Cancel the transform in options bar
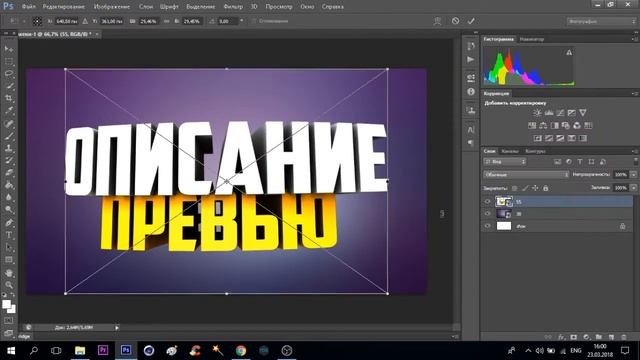This screenshot has width=640, height=360. [456, 21]
